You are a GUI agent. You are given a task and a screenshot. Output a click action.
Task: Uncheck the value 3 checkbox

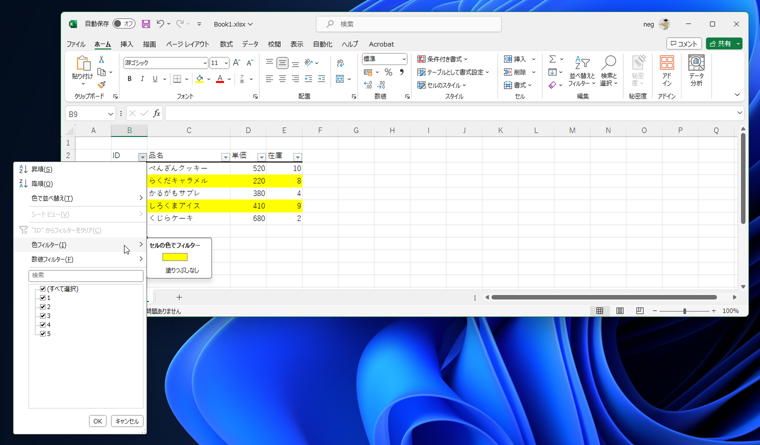tap(43, 316)
